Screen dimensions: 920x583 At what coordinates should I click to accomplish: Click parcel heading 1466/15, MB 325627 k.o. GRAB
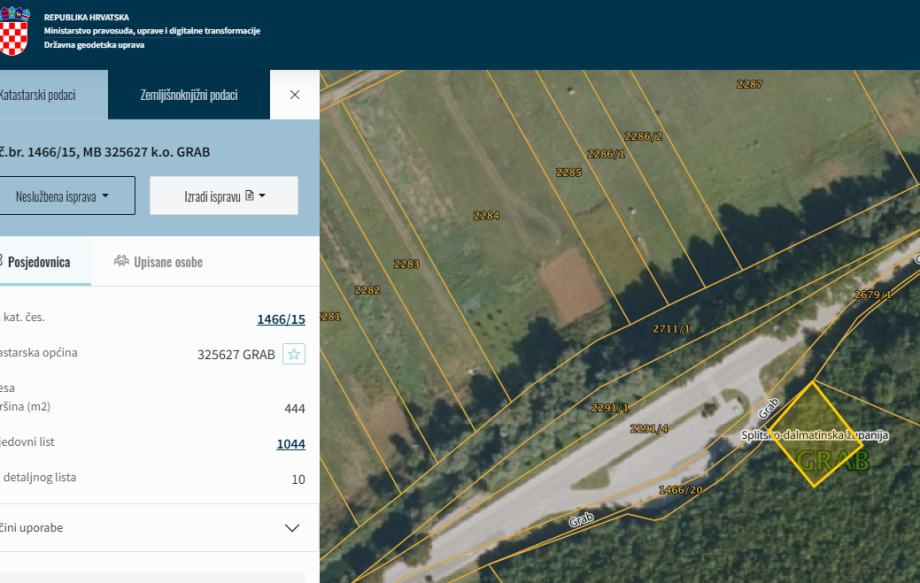click(104, 152)
